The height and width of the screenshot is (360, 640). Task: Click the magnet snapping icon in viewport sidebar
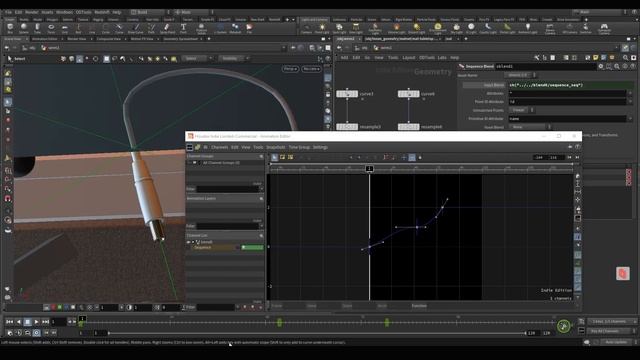8,199
